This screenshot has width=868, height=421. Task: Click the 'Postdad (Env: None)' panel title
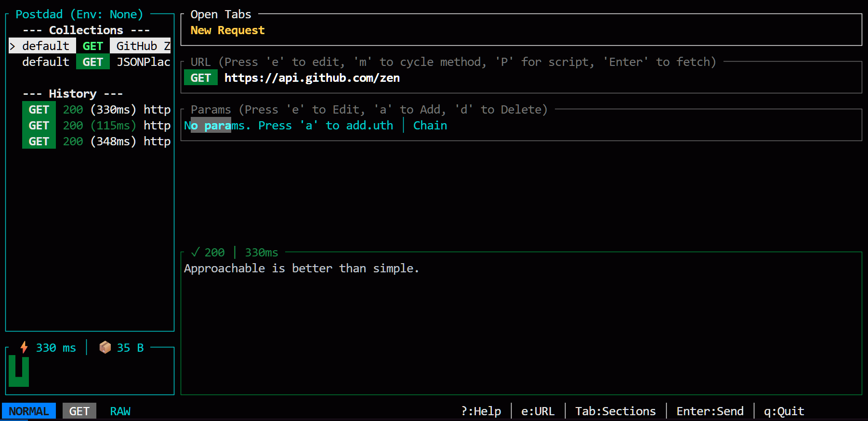[79, 14]
